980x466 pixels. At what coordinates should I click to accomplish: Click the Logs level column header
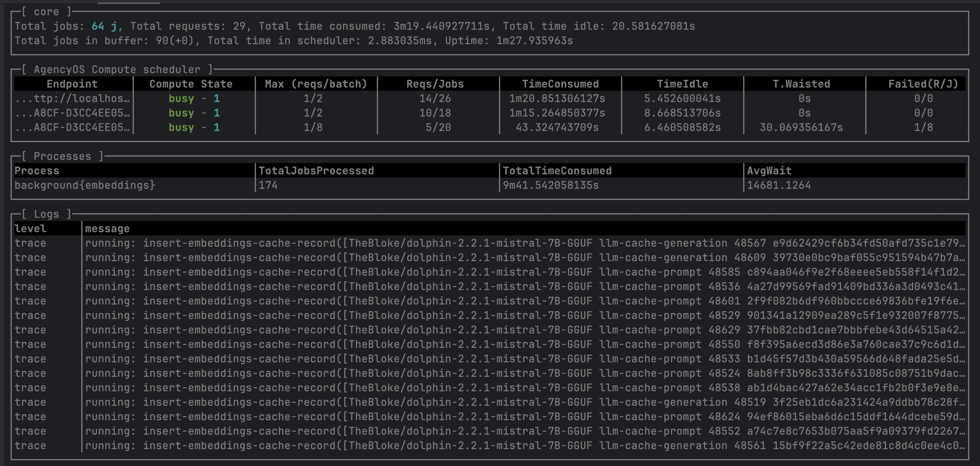pyautogui.click(x=31, y=229)
